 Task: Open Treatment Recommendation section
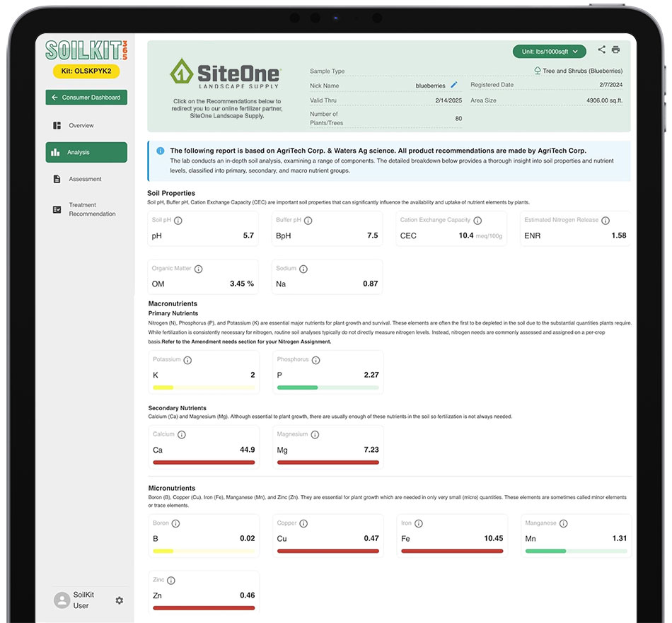click(x=92, y=209)
